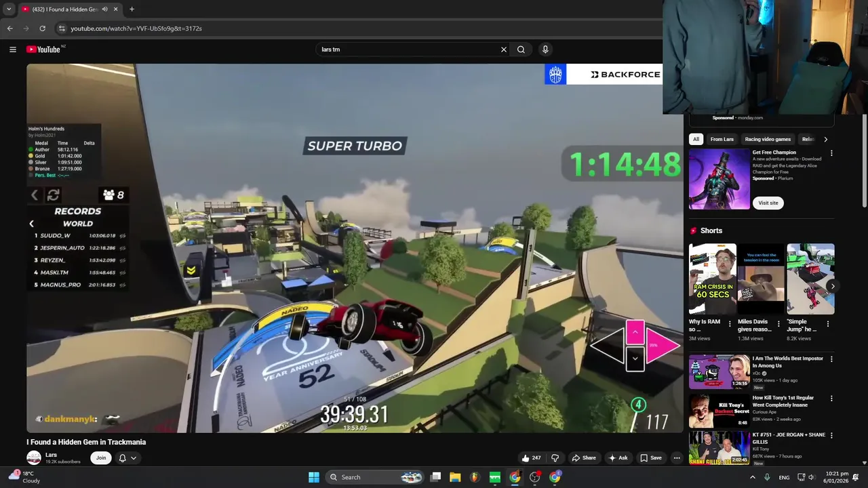This screenshot has height=488, width=868.
Task: Click the tray microphone icon
Action: (767, 477)
